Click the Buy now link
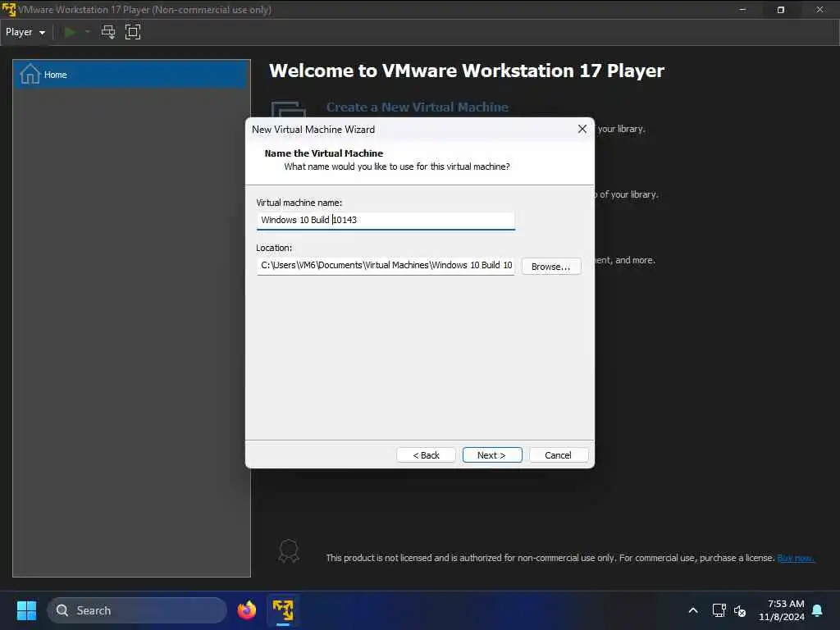Screen dimensions: 840x630 (796, 558)
